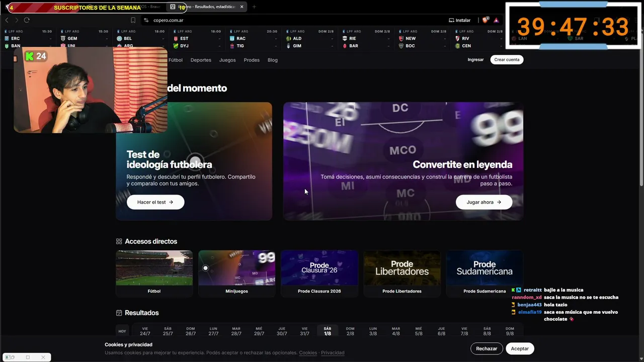Open the Brave Shields lion icon
Image resolution: width=644 pixels, height=362 pixels.
tap(485, 20)
